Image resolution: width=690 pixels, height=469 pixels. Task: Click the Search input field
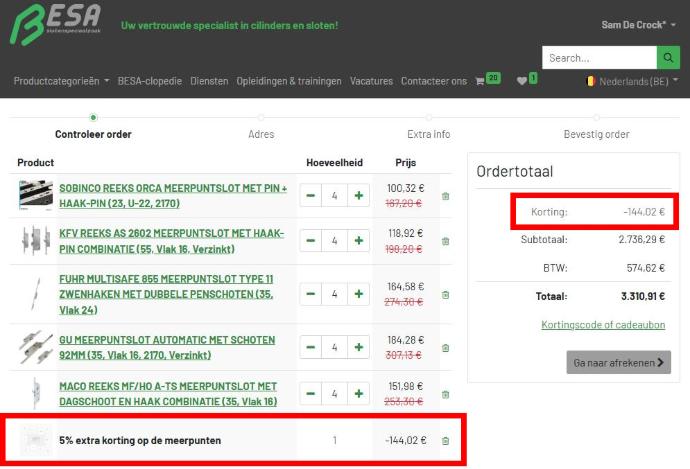598,58
